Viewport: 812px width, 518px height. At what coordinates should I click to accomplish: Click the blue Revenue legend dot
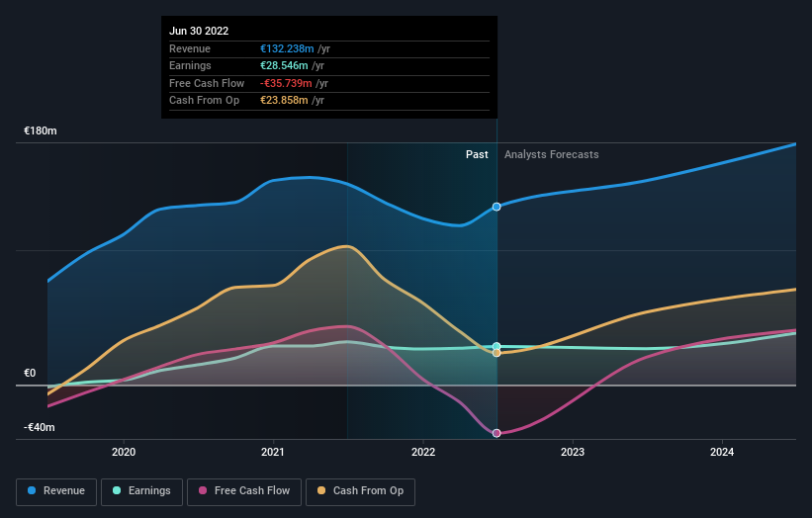pyautogui.click(x=32, y=490)
